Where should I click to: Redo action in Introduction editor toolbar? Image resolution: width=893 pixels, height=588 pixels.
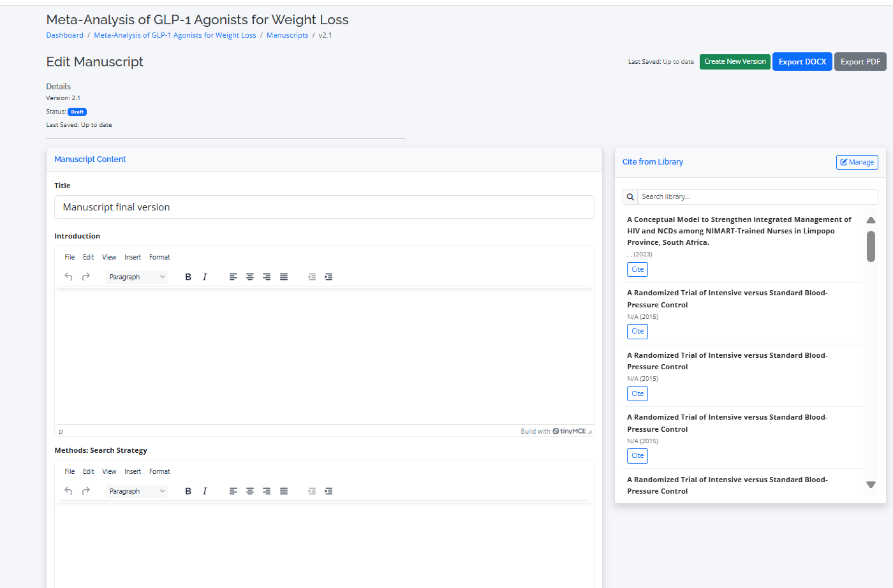pyautogui.click(x=85, y=277)
